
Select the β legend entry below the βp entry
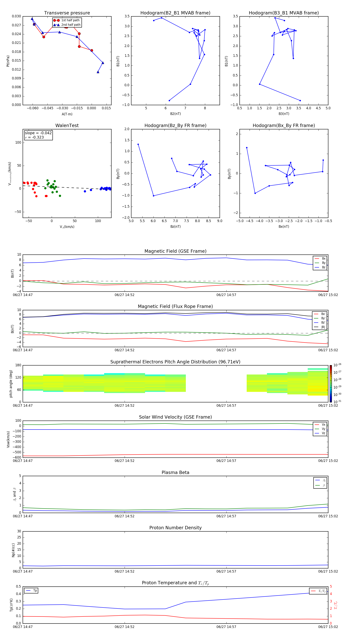point(320,485)
